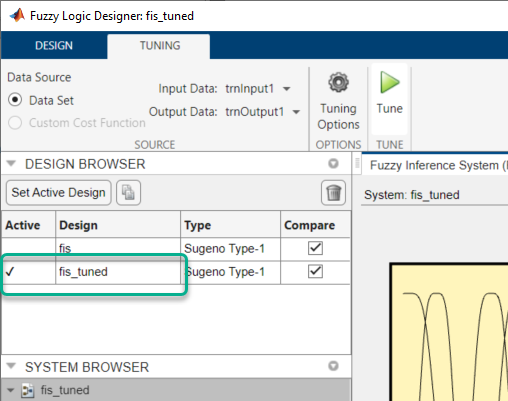Click the membership function plot thumbnail
Viewport: 508px width, 401px height.
pos(449,332)
